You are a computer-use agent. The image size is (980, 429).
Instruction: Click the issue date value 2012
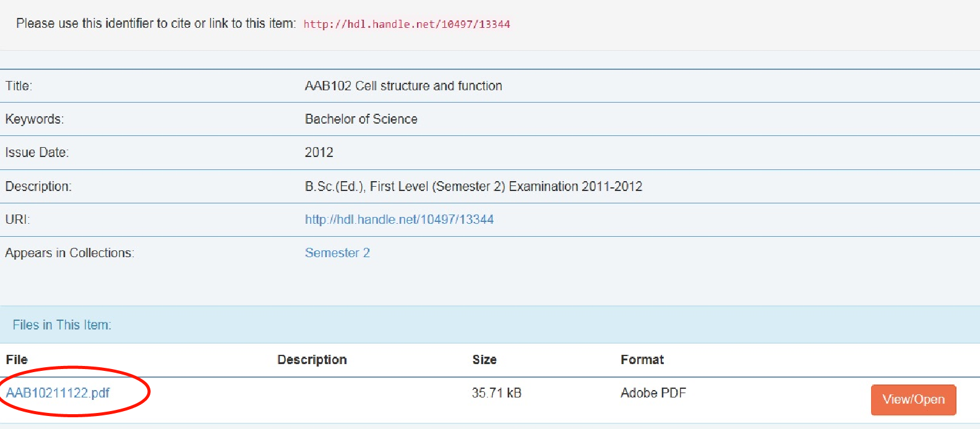coord(319,153)
